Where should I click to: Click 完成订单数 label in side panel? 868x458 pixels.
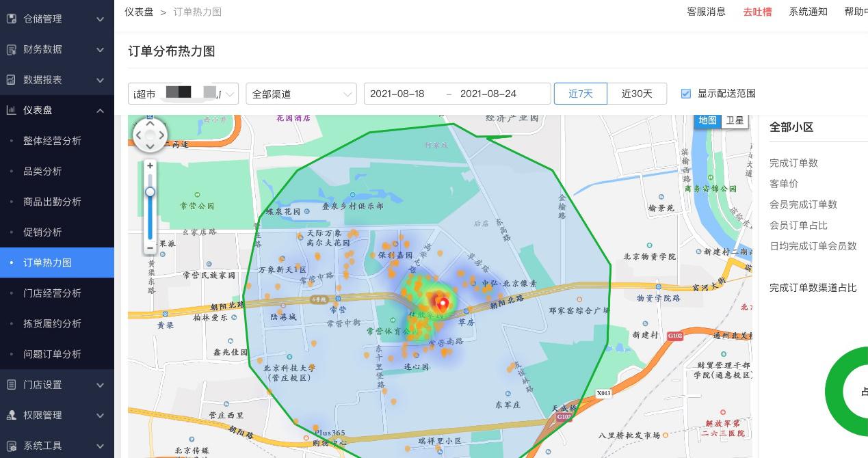click(793, 163)
